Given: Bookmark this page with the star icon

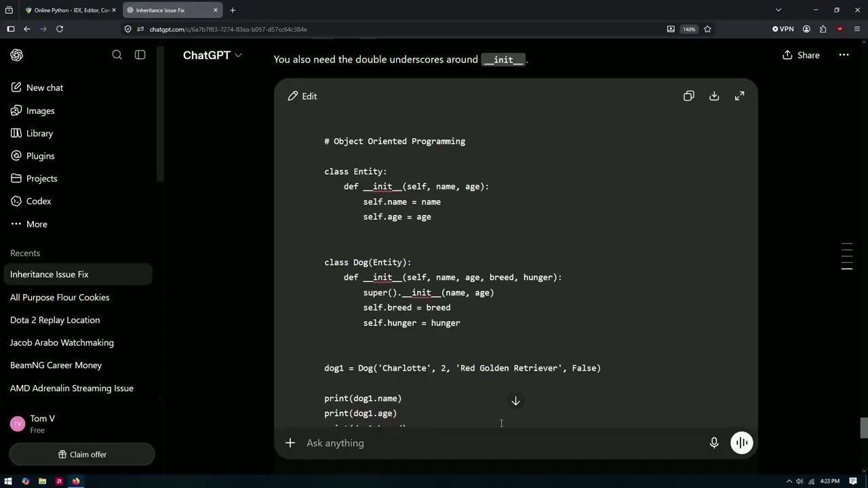Looking at the screenshot, I should point(707,29).
